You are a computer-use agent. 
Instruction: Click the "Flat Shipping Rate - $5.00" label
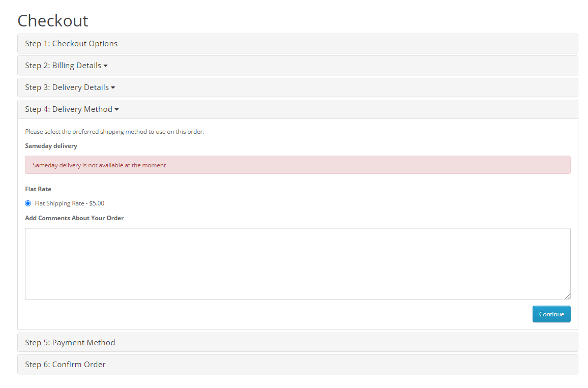[x=70, y=203]
